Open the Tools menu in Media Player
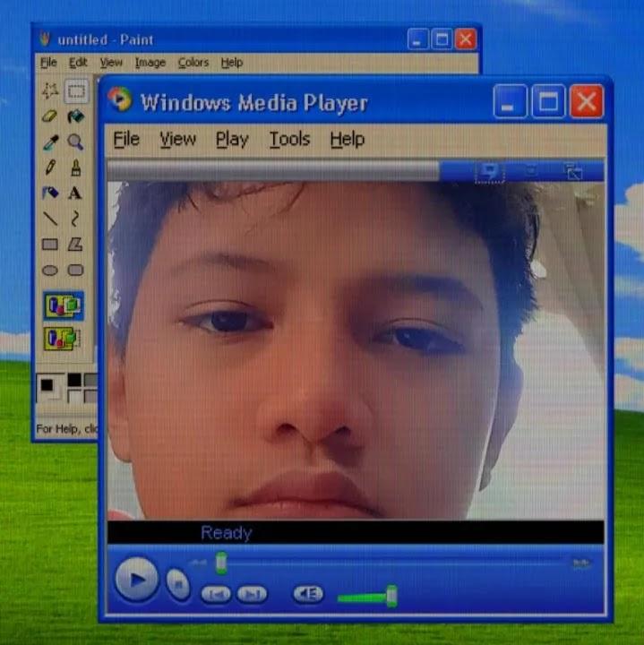644x645 pixels. [x=289, y=139]
